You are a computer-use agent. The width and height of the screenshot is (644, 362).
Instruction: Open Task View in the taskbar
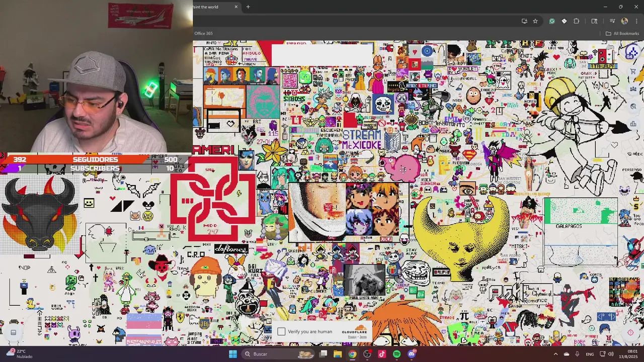pos(324,354)
